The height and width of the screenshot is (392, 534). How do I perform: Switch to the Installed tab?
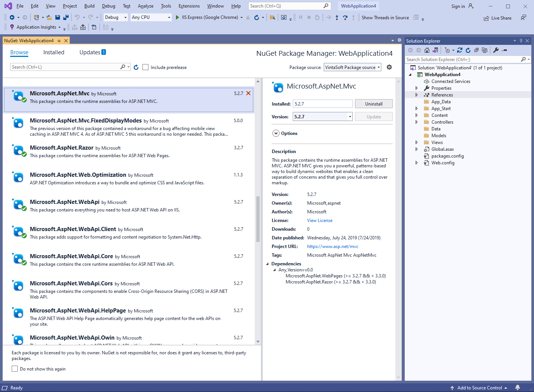click(x=54, y=52)
